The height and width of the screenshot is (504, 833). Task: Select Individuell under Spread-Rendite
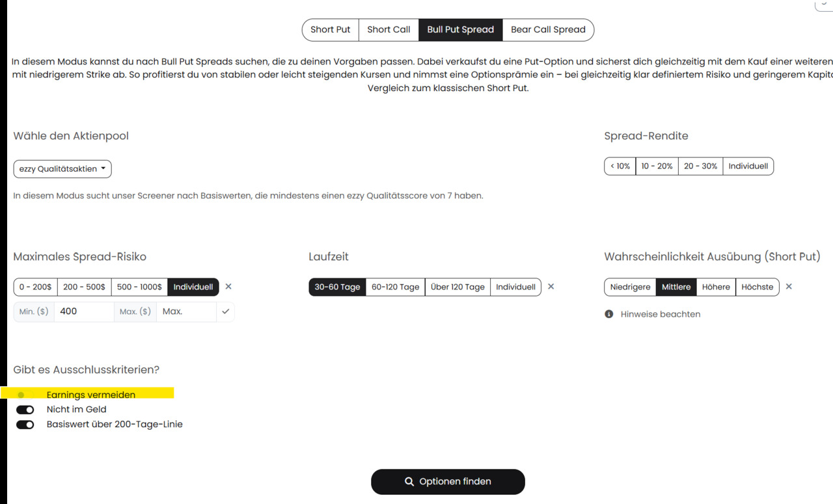coord(748,166)
